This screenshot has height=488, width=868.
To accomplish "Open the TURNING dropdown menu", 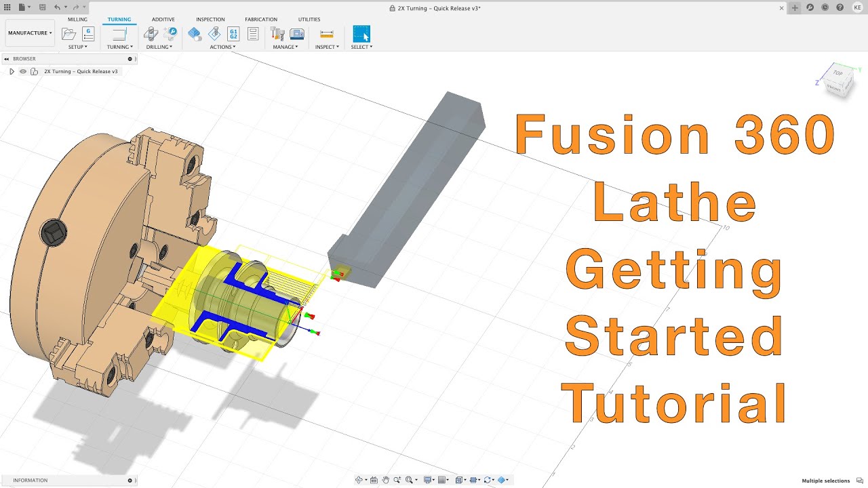I will (x=120, y=47).
